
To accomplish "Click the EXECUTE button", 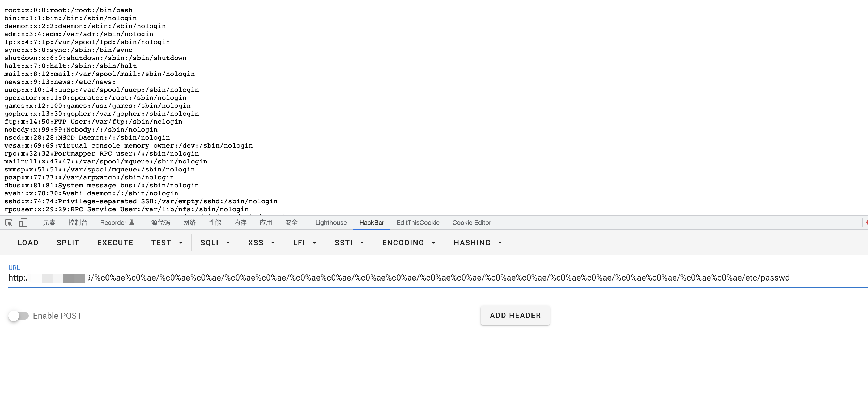I will pyautogui.click(x=115, y=243).
